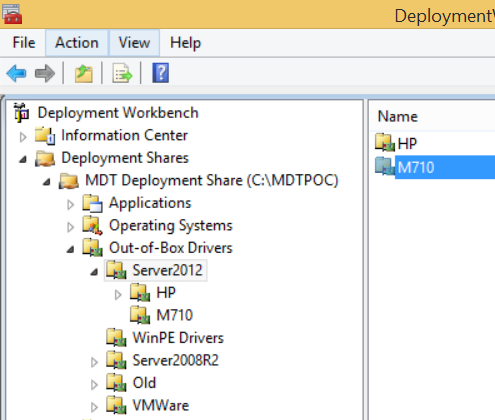Image resolution: width=495 pixels, height=420 pixels.
Task: Click the VMWare folder icon in tree
Action: tap(116, 405)
